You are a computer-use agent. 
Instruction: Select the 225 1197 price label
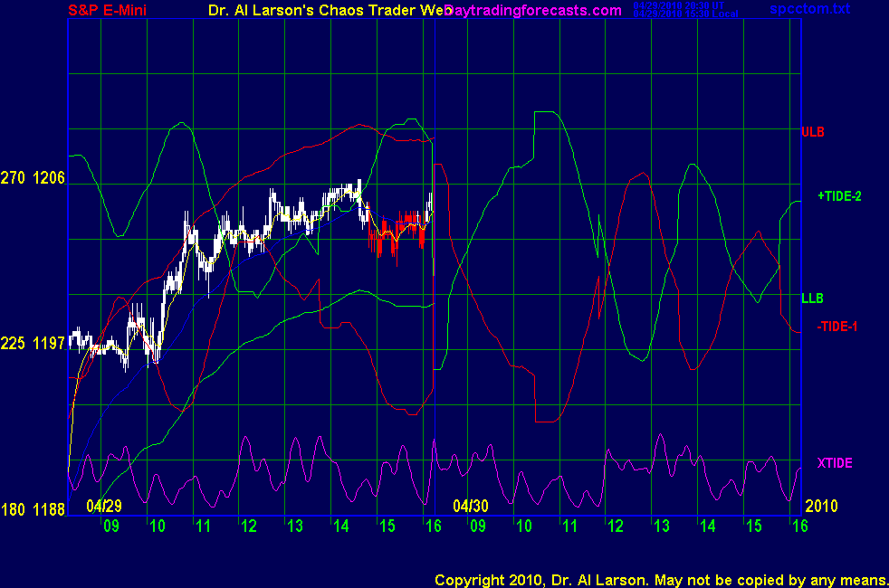pos(33,343)
